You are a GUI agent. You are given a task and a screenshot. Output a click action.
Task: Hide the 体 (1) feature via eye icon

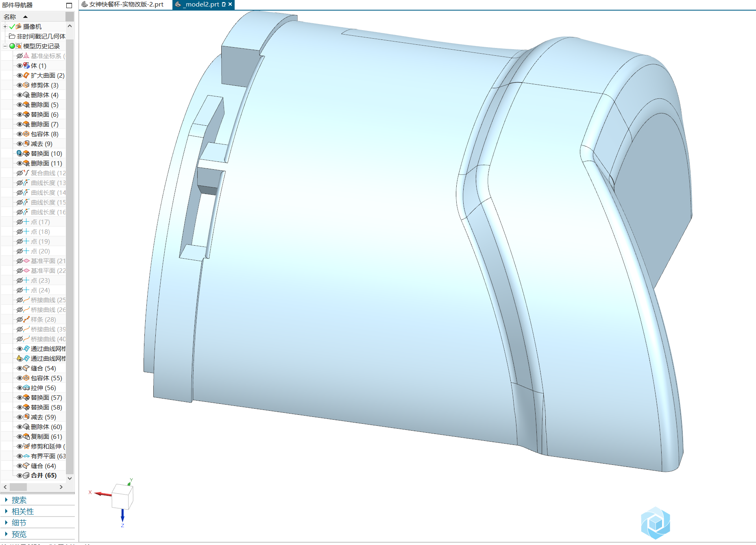click(20, 65)
